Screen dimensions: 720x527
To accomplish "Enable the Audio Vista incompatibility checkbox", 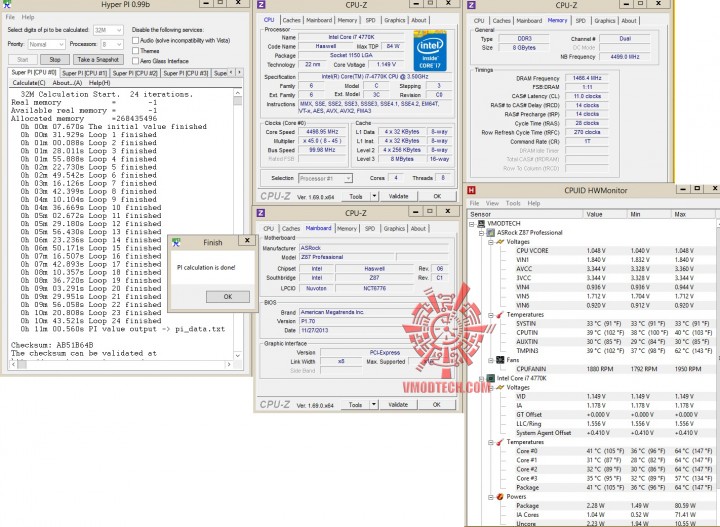I will pyautogui.click(x=135, y=40).
